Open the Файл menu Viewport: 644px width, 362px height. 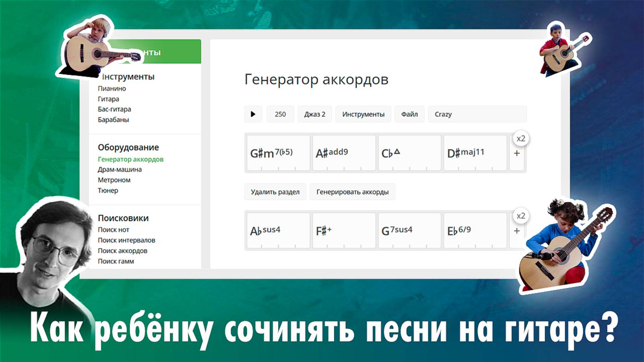coord(409,114)
